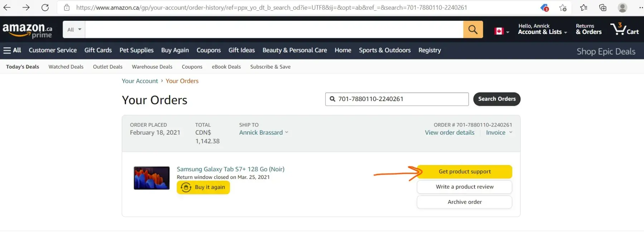Open the Cart with 3 items

[x=625, y=29]
